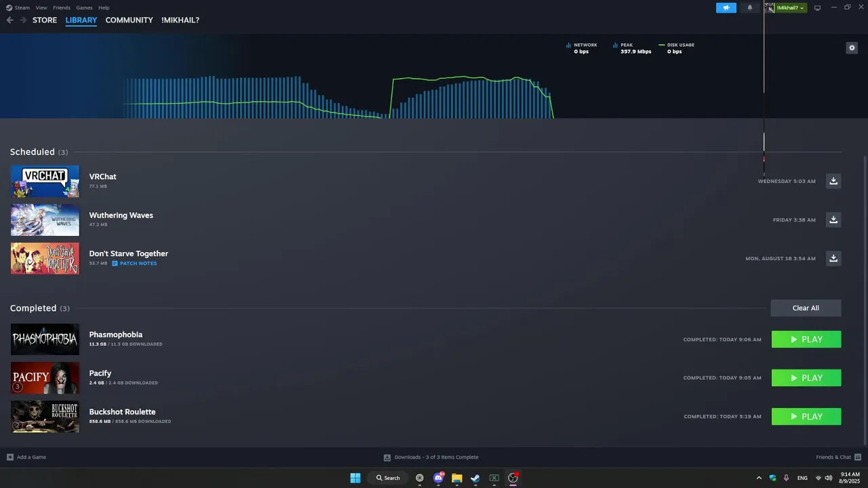868x488 pixels.
Task: Click the Steam taskbar icon
Action: pos(475,478)
